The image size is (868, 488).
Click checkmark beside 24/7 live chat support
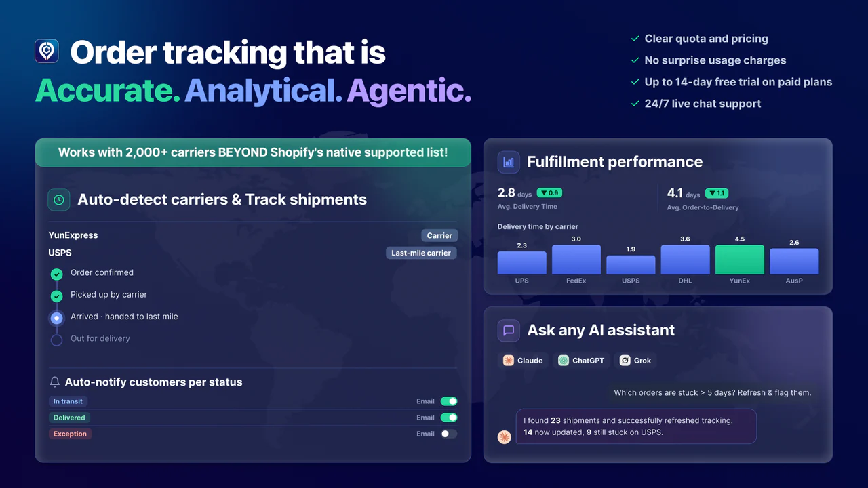pyautogui.click(x=635, y=104)
